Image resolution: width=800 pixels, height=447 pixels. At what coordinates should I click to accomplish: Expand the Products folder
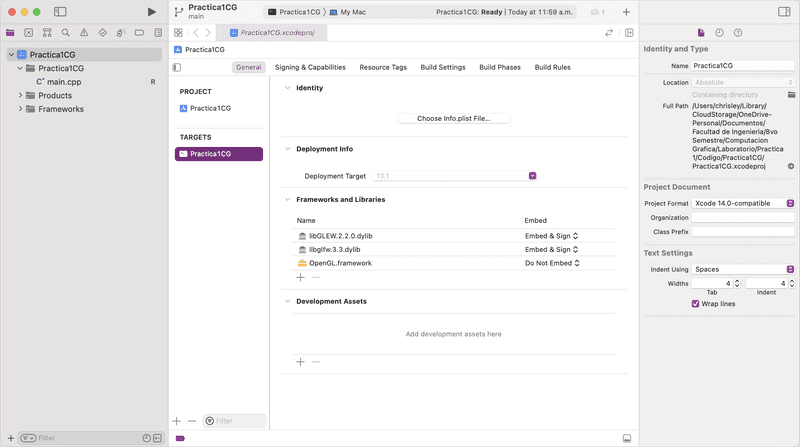[20, 95]
